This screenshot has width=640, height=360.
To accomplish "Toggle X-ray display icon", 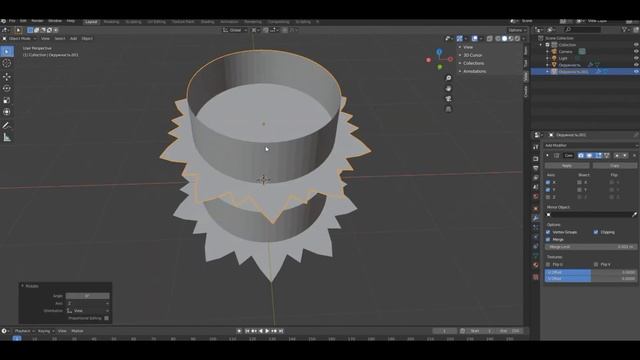I will tap(489, 38).
